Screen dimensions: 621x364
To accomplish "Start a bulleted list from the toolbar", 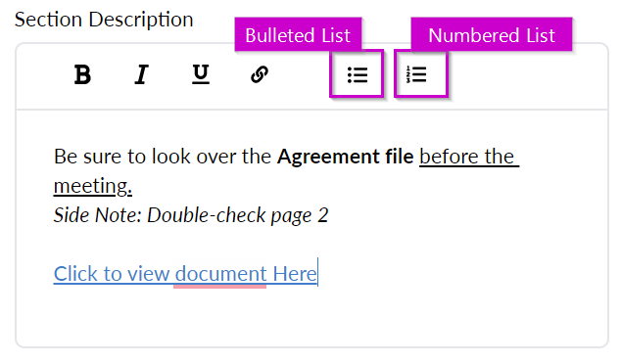I will tap(357, 74).
